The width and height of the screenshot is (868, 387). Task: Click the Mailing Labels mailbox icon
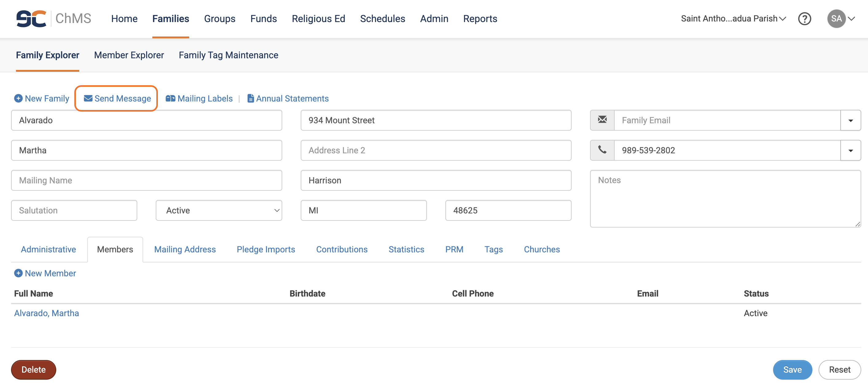[x=170, y=98]
